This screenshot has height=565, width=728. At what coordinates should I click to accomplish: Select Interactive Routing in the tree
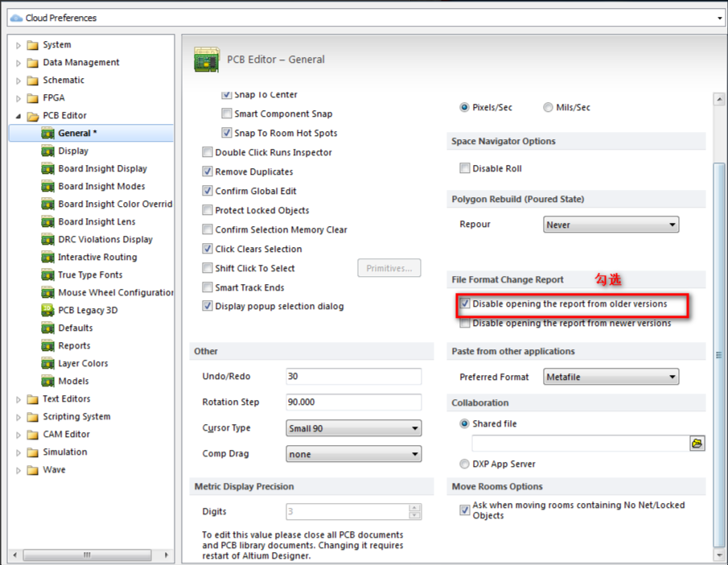click(x=97, y=257)
